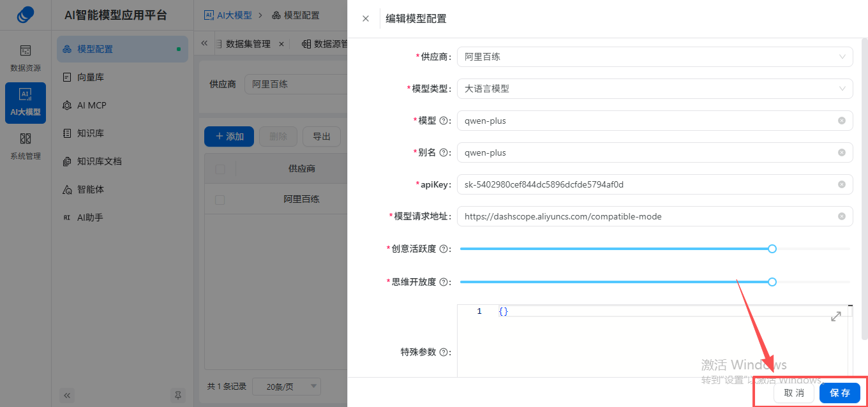
Task: Click the 别名 input field
Action: tap(655, 152)
